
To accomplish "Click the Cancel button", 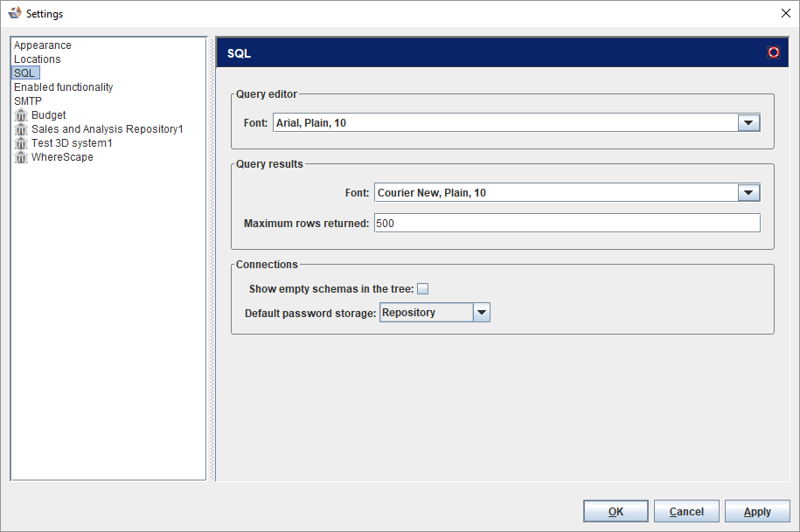I will pos(686,512).
